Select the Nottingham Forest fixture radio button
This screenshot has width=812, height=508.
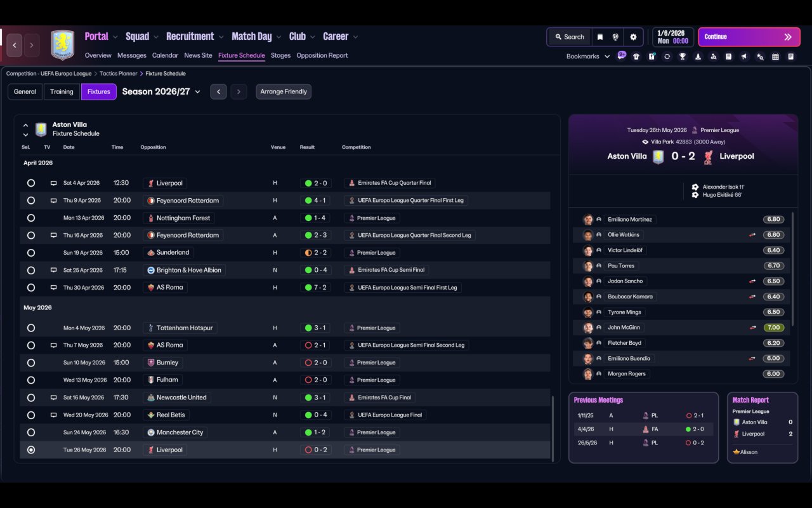(x=31, y=218)
